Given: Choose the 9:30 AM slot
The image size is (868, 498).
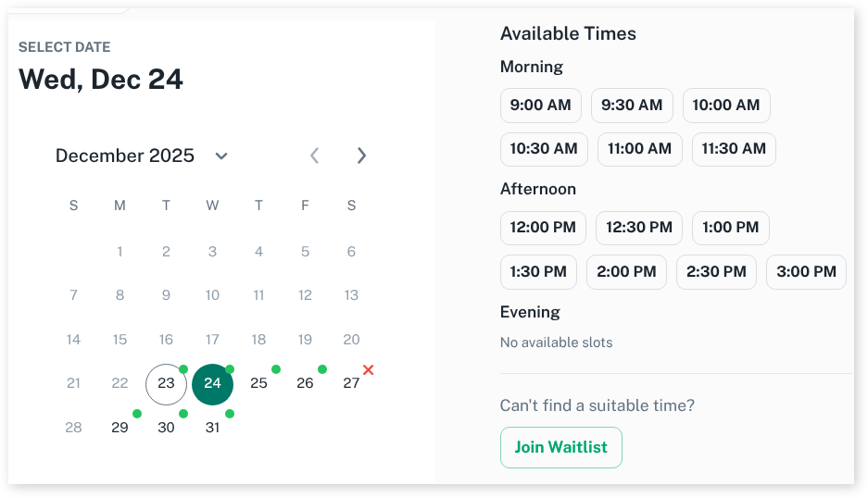Looking at the screenshot, I should tap(632, 106).
